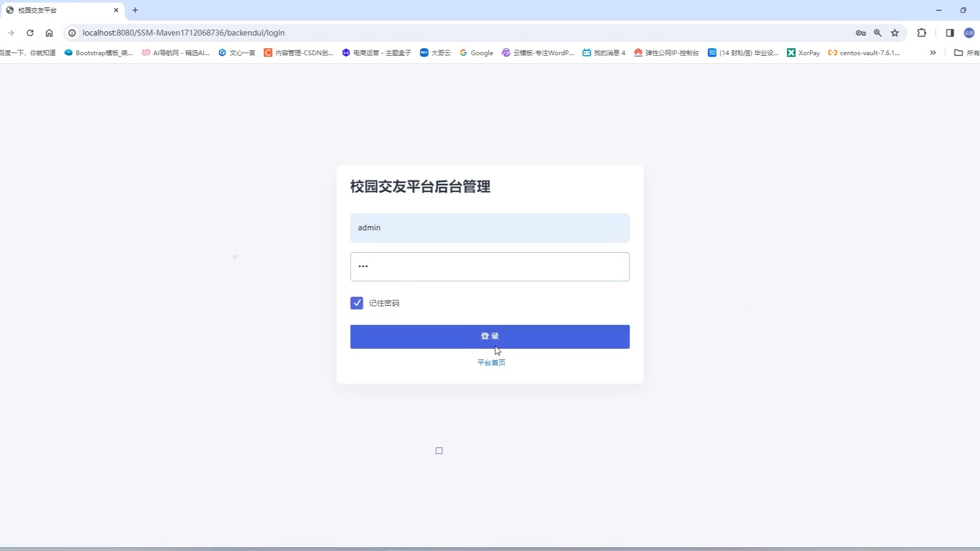This screenshot has height=551, width=980.
Task: Open the 内容管理-CSDN bookmark
Action: [299, 53]
